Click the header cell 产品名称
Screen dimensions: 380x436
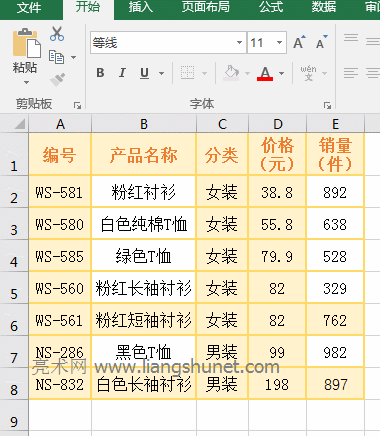click(144, 154)
